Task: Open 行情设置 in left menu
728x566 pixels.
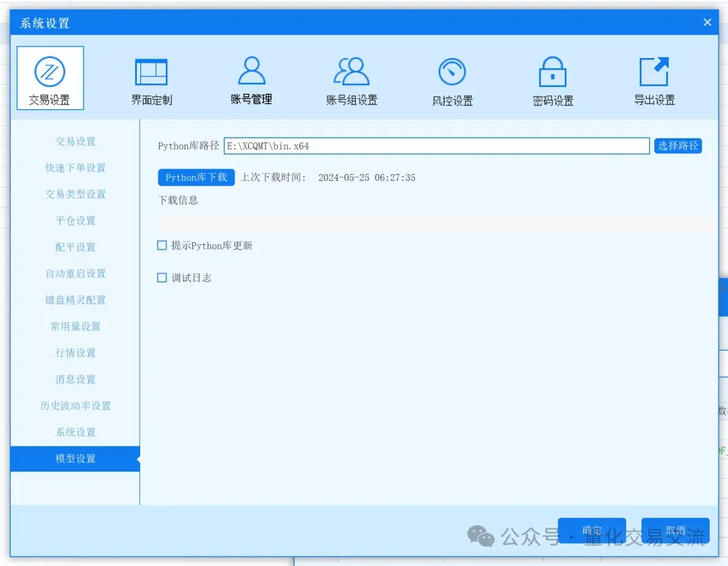Action: click(75, 353)
